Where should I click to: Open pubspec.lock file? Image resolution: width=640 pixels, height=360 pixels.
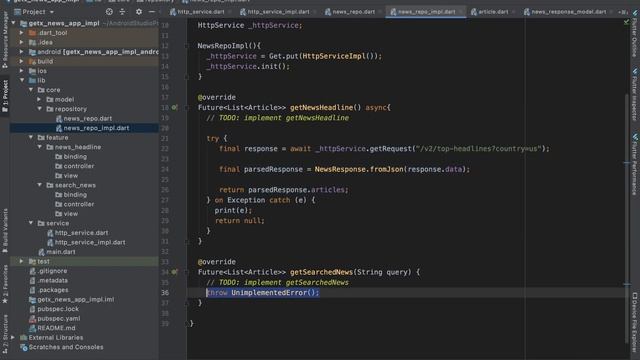click(54, 309)
